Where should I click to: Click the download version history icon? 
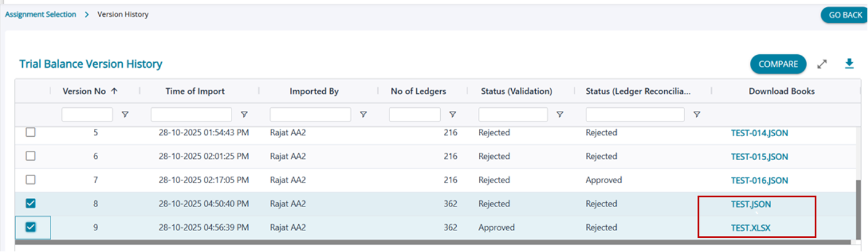849,63
